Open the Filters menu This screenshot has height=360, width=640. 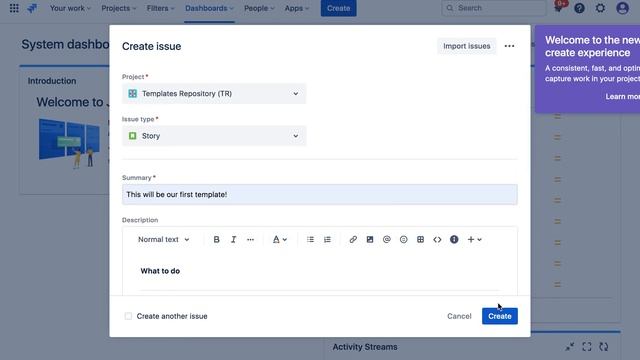pyautogui.click(x=160, y=8)
